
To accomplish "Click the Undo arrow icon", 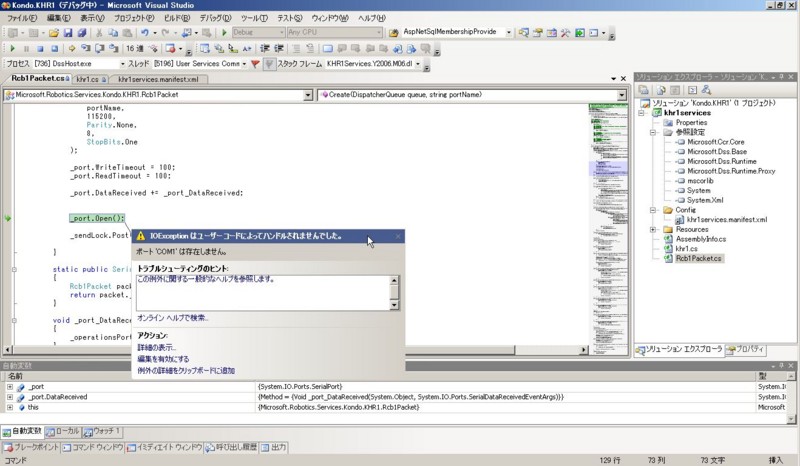I will click(145, 33).
